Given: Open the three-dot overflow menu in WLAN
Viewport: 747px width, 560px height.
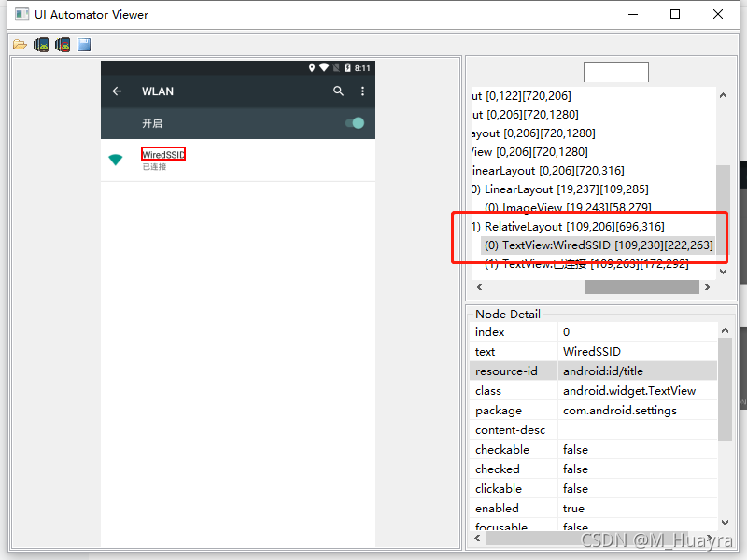Looking at the screenshot, I should click(362, 91).
